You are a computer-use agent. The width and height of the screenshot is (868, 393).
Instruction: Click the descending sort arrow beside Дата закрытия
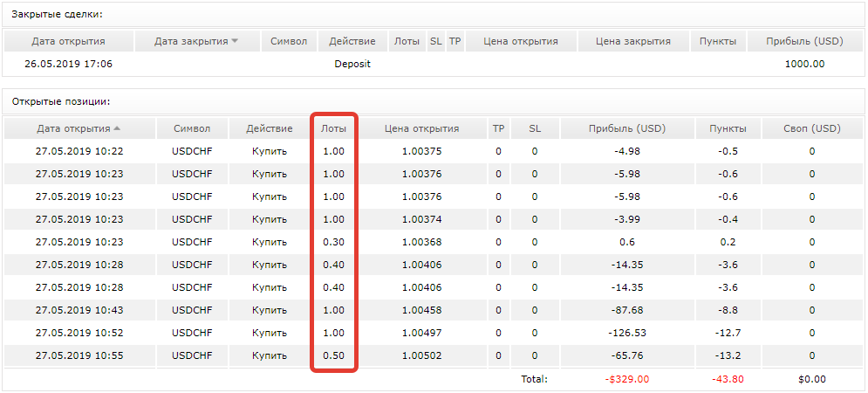click(235, 41)
